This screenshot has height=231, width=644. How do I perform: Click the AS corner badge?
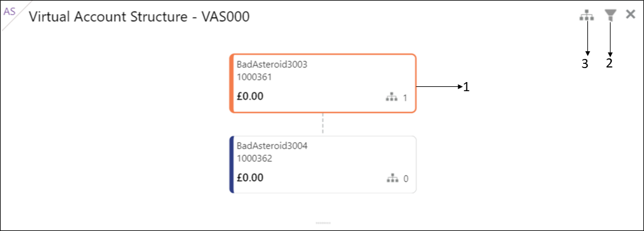coord(10,11)
